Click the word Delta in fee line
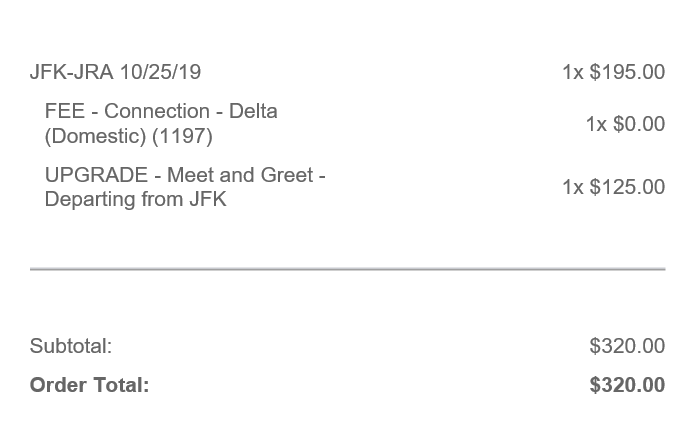 253,111
